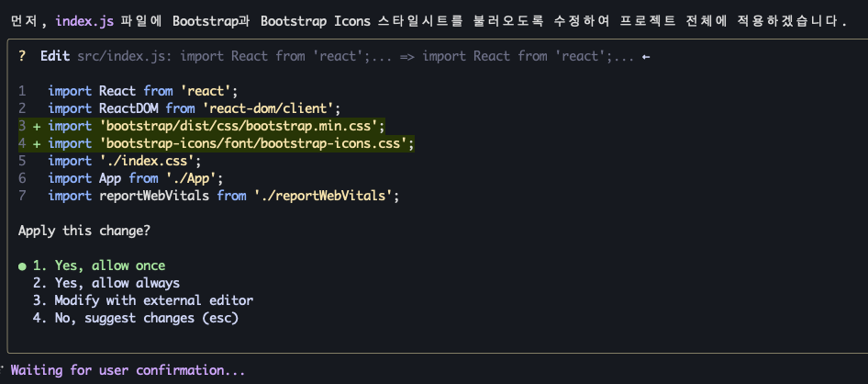Click line number 5 in the gutter

pos(22,162)
